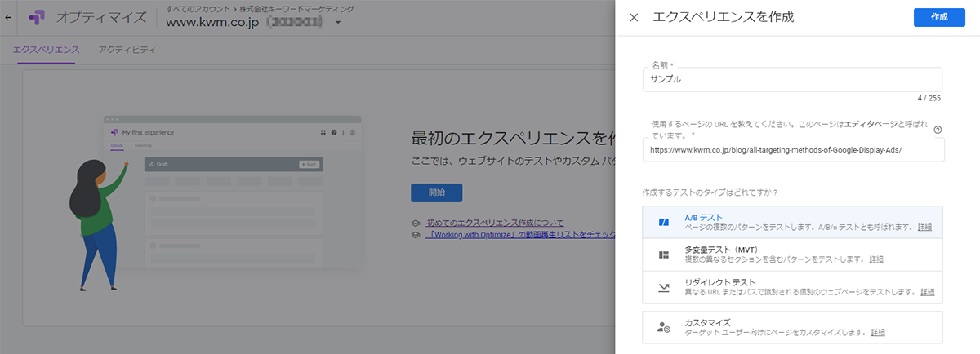Select the カスタマイズ option
Image resolution: width=980 pixels, height=354 pixels.
(x=792, y=327)
